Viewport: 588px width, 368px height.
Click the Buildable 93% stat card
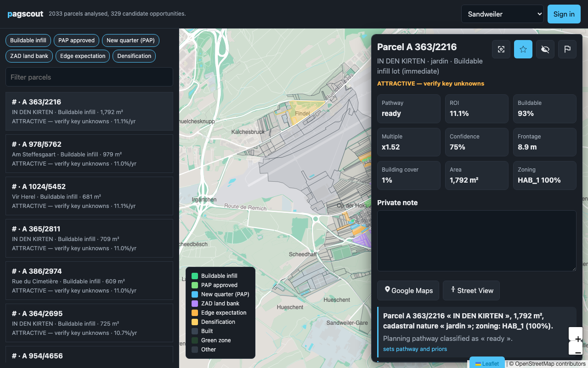pos(545,109)
